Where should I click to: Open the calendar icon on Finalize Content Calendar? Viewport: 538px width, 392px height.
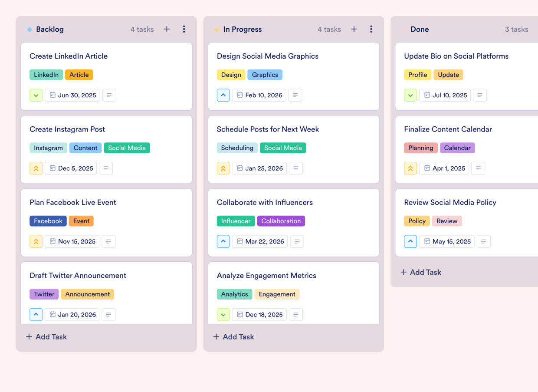(x=444, y=168)
